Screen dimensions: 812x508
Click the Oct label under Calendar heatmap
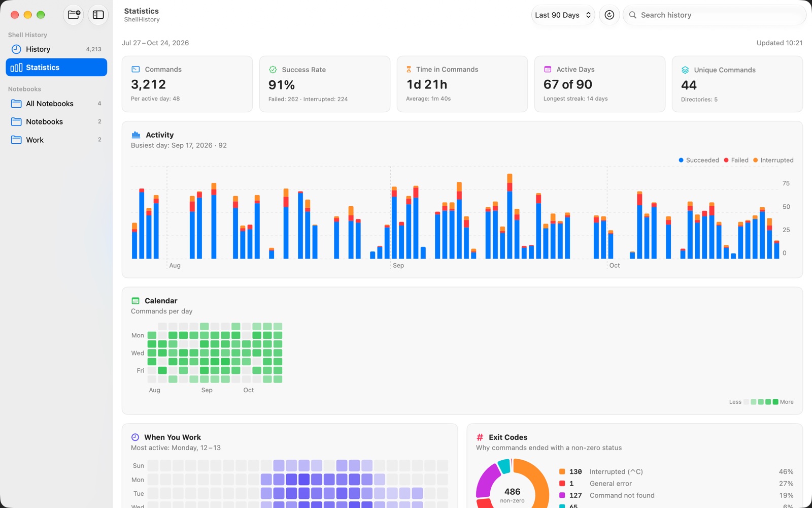(x=249, y=390)
